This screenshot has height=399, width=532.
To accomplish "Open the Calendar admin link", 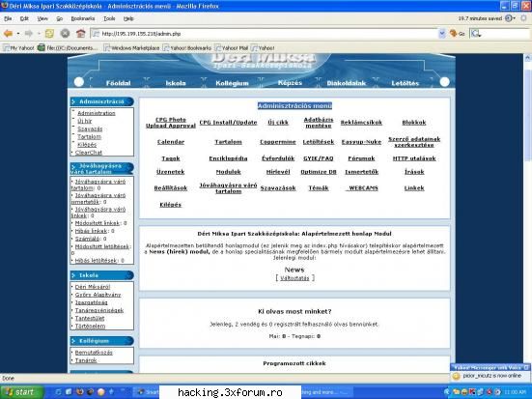I will 171,142.
